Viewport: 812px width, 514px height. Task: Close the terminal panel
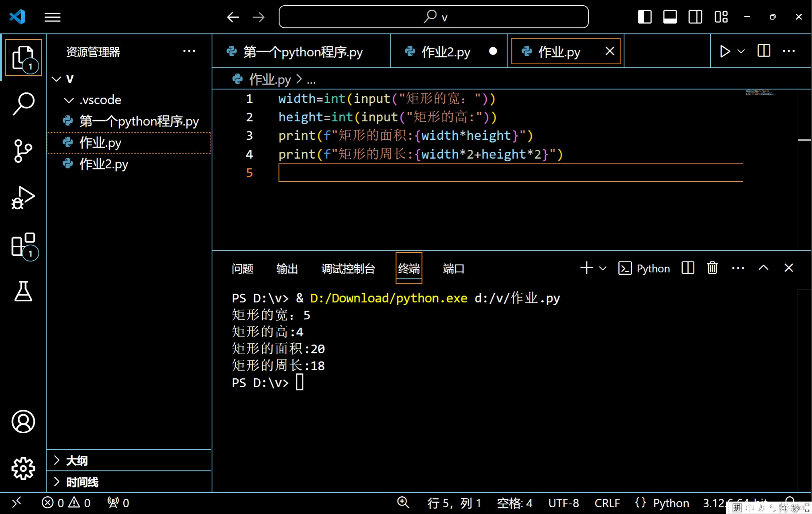789,268
